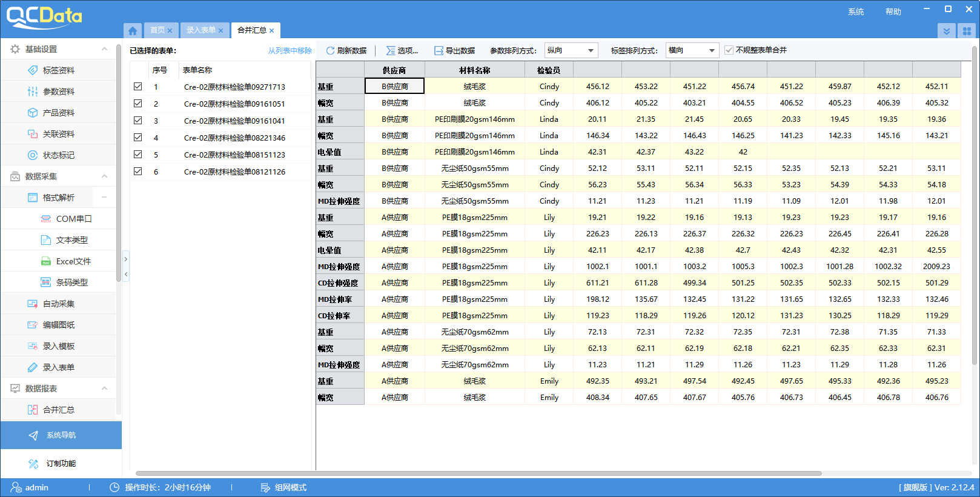This screenshot has height=497, width=980.
Task: Select the 条码类型 format icon
Action: coord(45,282)
